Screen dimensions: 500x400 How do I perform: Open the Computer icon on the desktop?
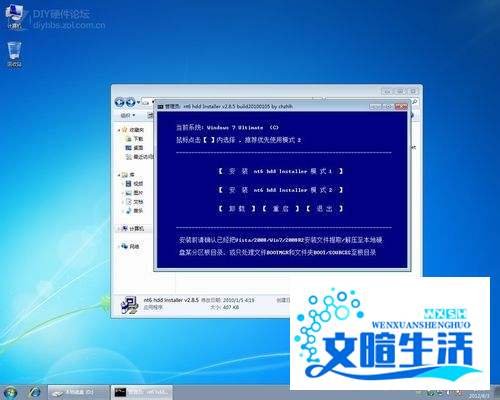(14, 17)
